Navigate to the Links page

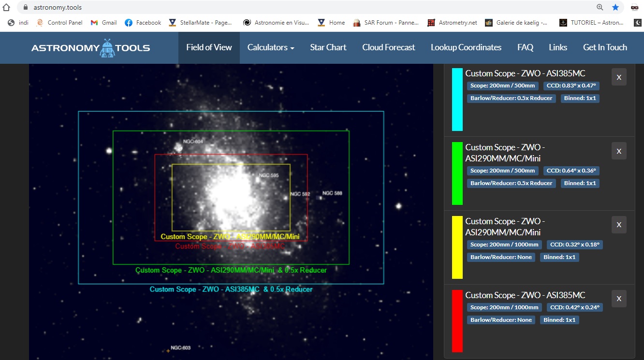coord(558,47)
